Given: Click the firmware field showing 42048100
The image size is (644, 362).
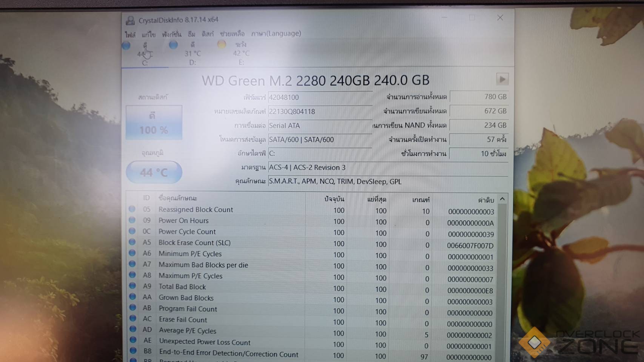Looking at the screenshot, I should [x=320, y=97].
